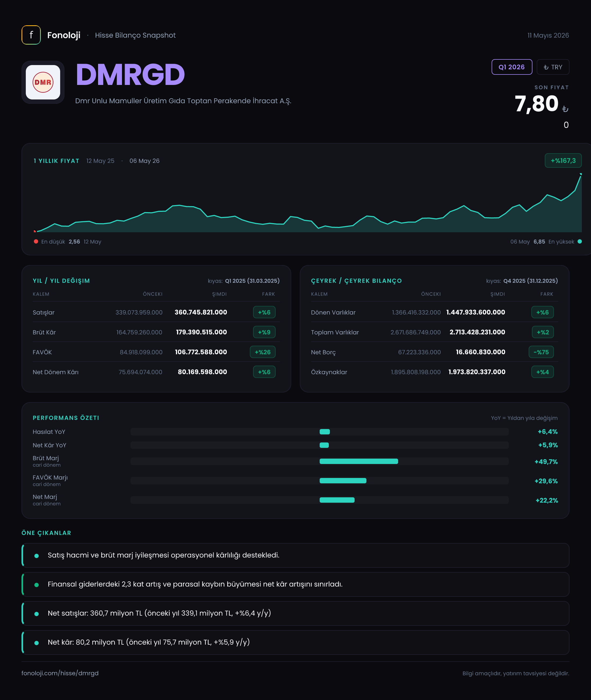The image size is (591, 700).
Task: Click the FAVÖK Marjı progress bar
Action: pos(320,481)
